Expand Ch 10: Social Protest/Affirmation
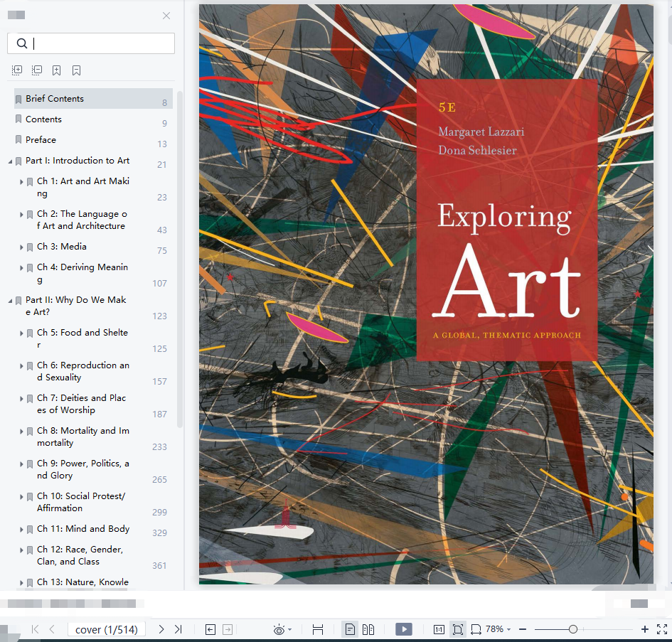672x642 pixels. 21,497
